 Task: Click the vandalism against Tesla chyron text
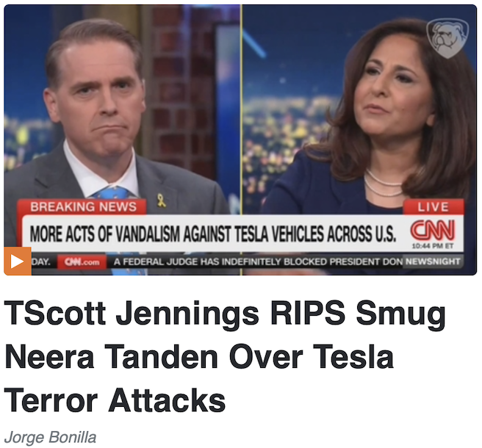coord(213,234)
